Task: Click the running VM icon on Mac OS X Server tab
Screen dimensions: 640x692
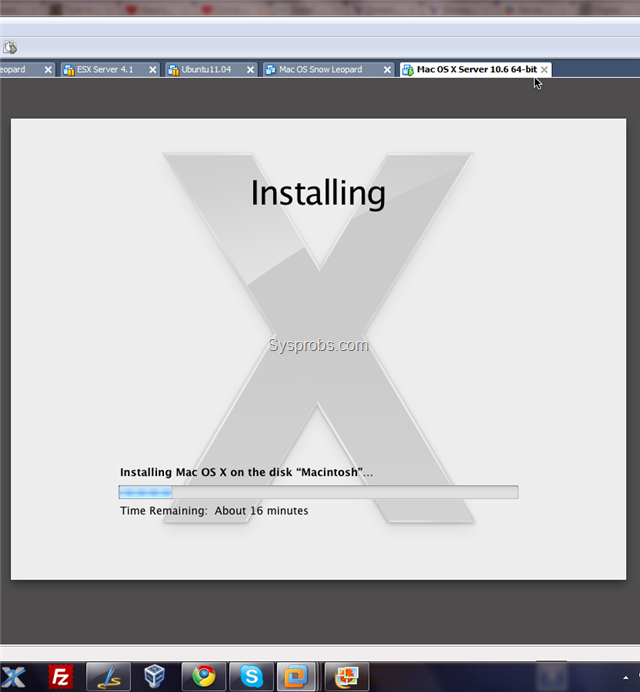Action: [x=408, y=70]
